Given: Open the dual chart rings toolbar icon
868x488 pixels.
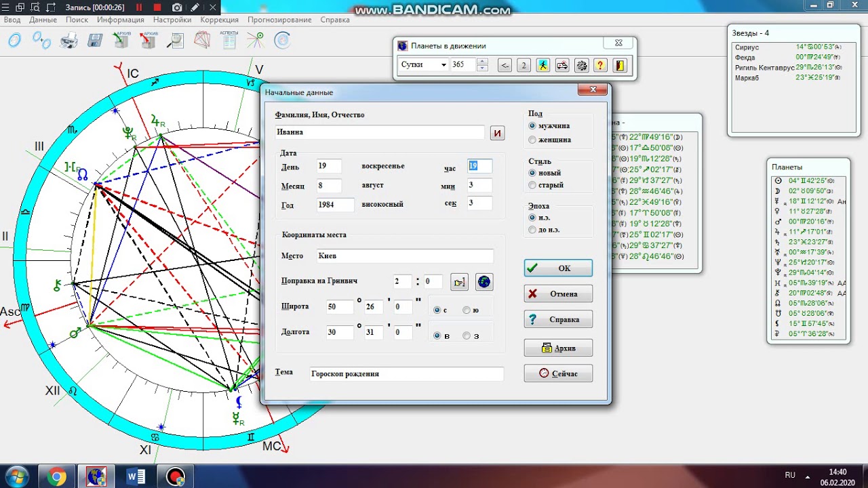Looking at the screenshot, I should 41,41.
